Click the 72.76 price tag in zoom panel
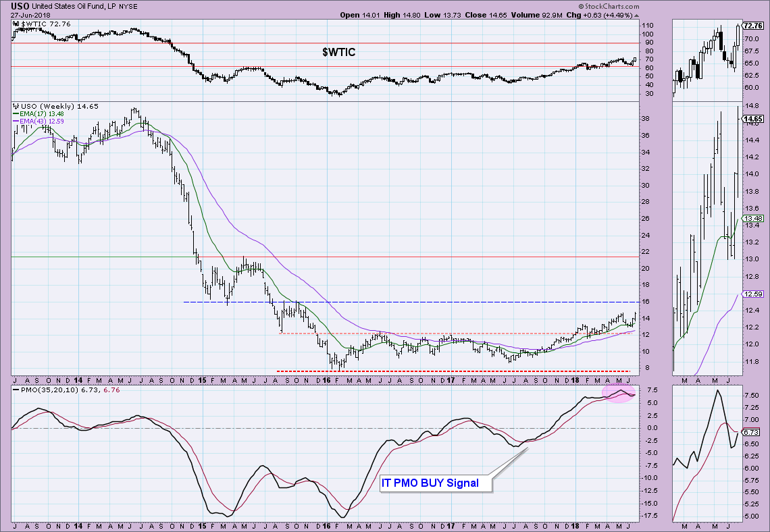 (753, 26)
